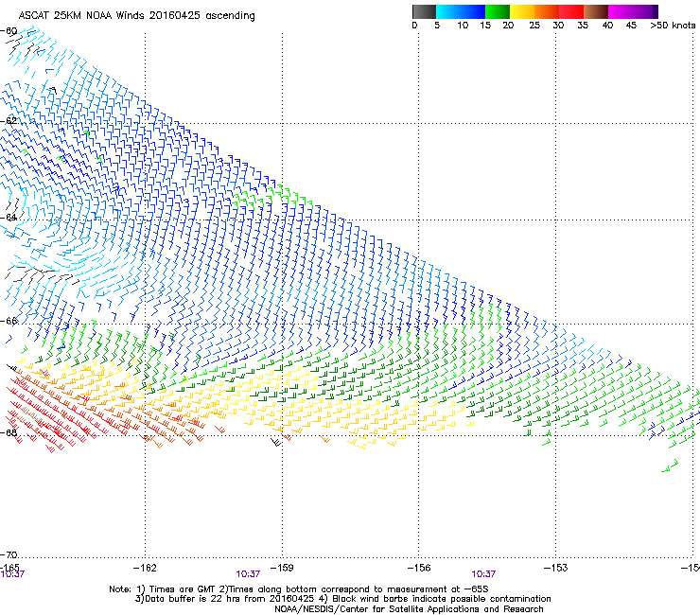The image size is (700, 615).
Task: Click the NOAA/NESDIS credit line
Action: [409, 609]
